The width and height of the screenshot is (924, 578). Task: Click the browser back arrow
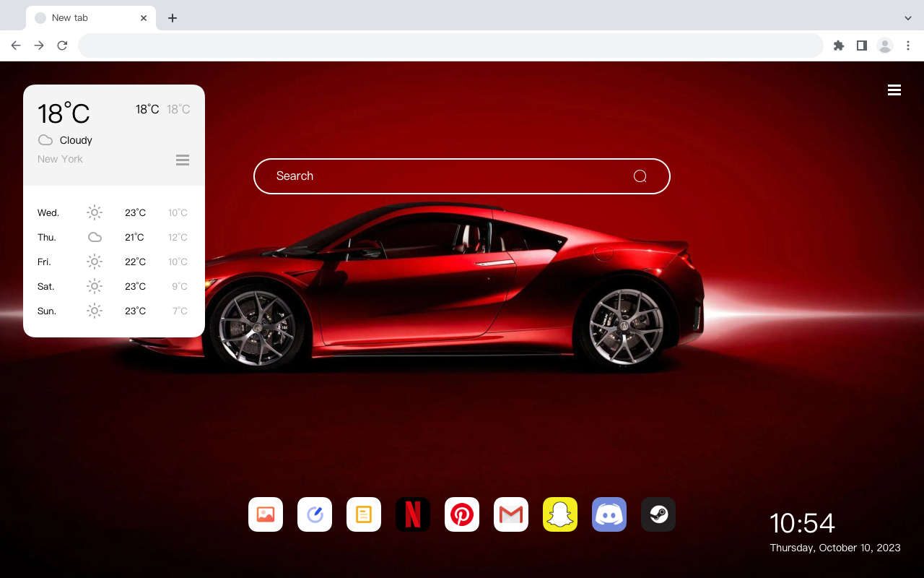pyautogui.click(x=16, y=46)
